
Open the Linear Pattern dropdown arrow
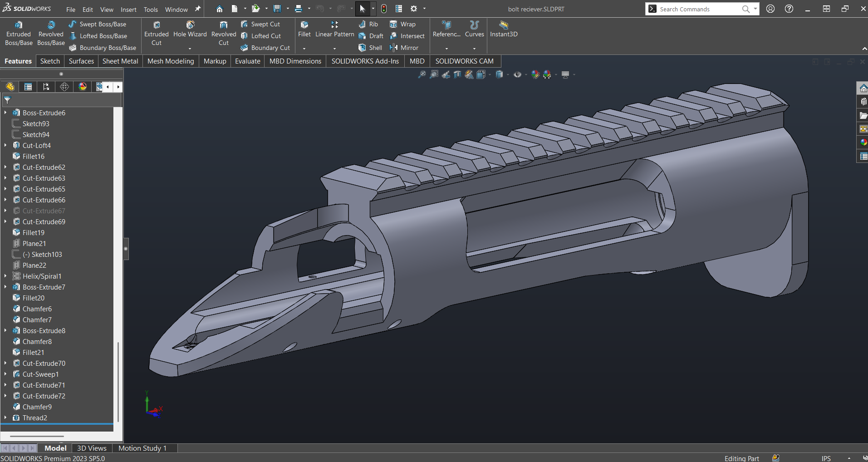click(x=334, y=48)
